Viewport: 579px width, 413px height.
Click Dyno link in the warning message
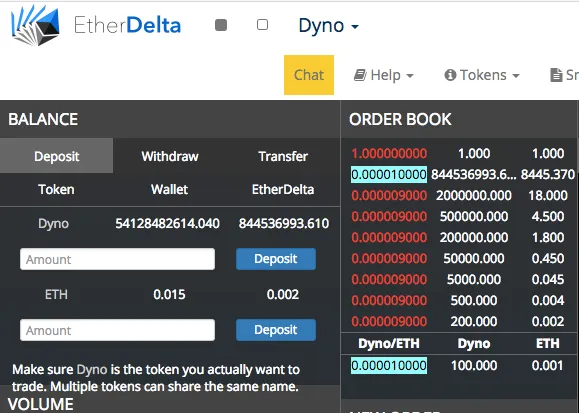pos(92,369)
